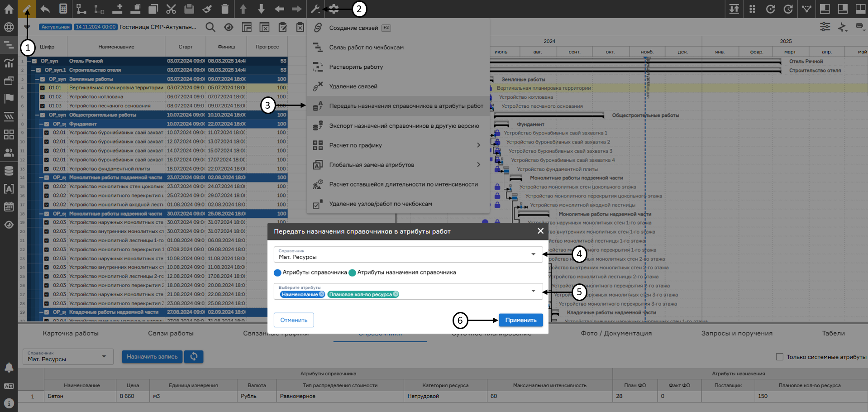Select the Связь работ по чекбоксам menu item
The image size is (868, 412).
pyautogui.click(x=398, y=48)
